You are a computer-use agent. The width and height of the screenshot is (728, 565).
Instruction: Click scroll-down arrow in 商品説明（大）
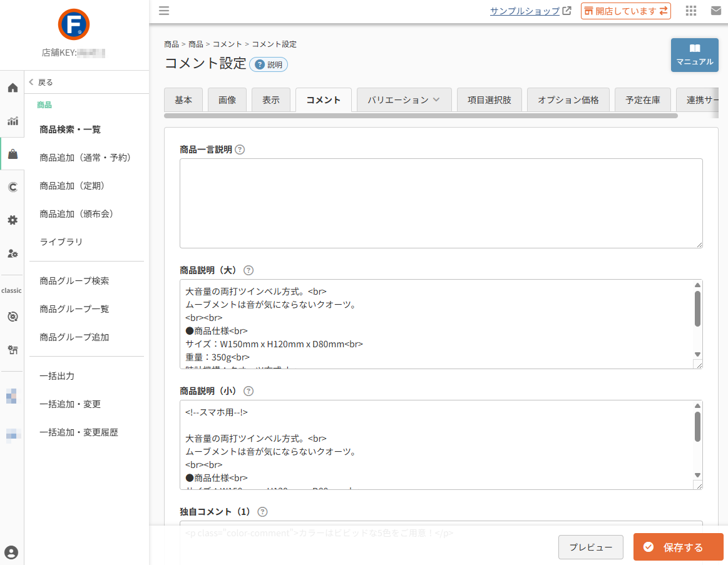(x=697, y=354)
